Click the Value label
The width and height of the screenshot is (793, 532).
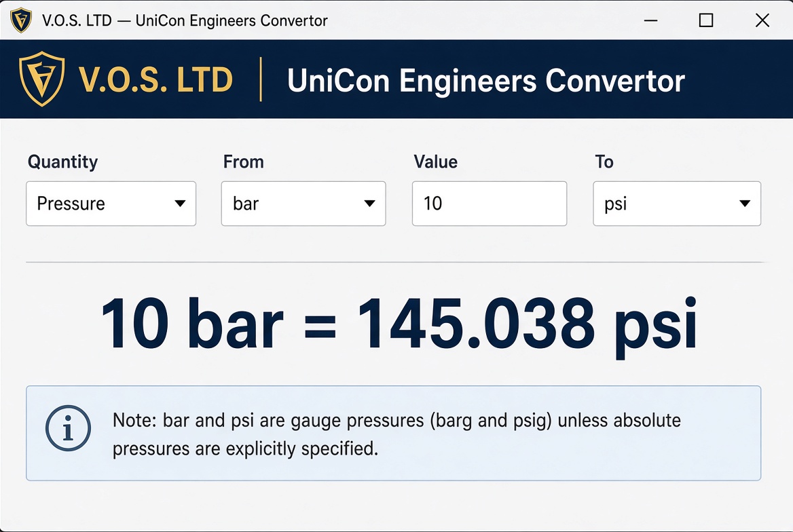point(435,161)
